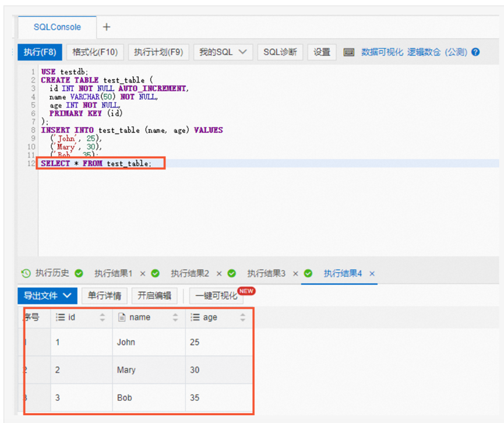This screenshot has width=504, height=423.
Task: Click the ascending sort arrow on the id column
Action: (x=103, y=315)
